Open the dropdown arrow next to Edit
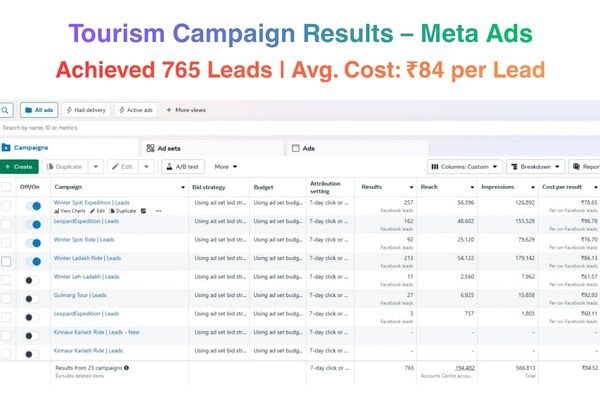Screen dimensions: 600x400 (x=146, y=167)
